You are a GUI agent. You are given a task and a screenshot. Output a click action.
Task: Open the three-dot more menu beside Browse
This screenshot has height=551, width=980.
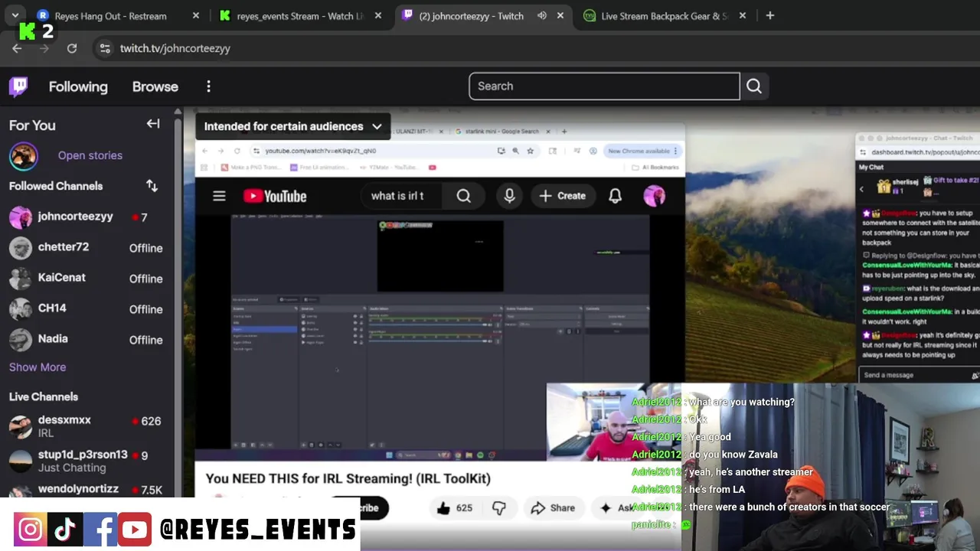208,86
